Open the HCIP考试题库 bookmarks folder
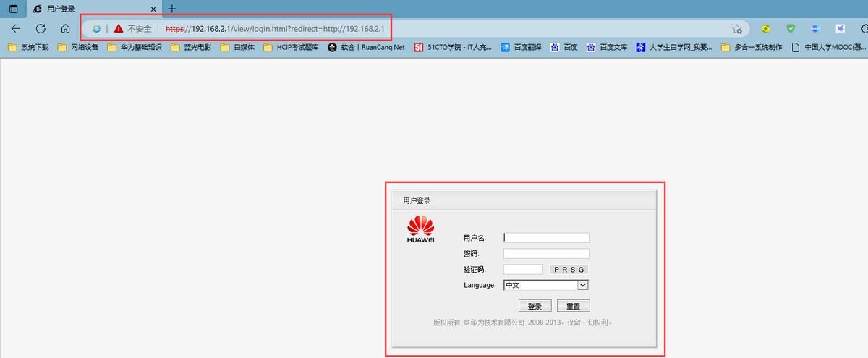 291,47
